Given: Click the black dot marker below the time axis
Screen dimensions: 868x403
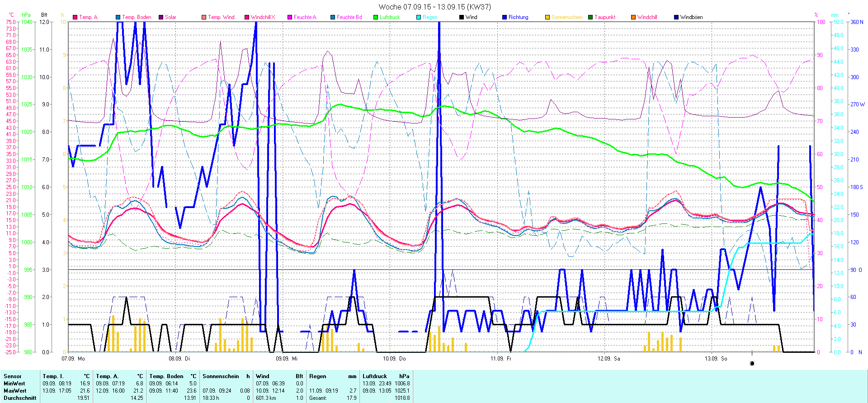Looking at the screenshot, I should 752,363.
